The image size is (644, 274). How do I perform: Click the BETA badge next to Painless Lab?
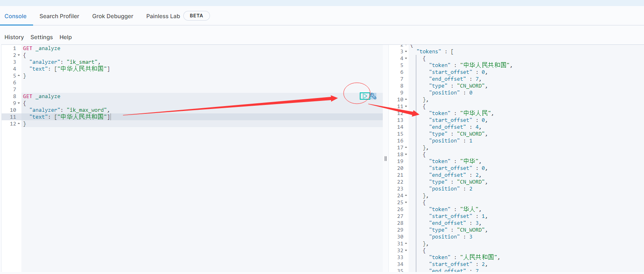(197, 16)
